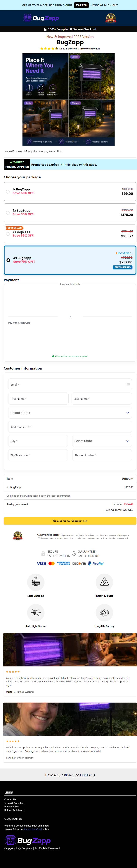Open the Return & Refund policy link
The width and height of the screenshot is (137, 868).
tap(33, 829)
